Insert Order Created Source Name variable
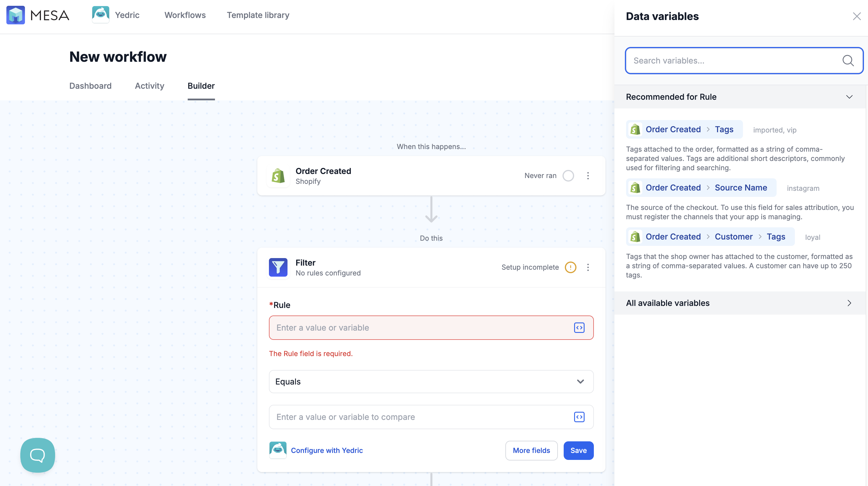The width and height of the screenshot is (868, 486). point(701,188)
